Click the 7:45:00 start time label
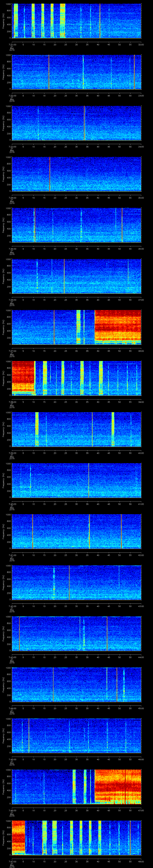153x868 pixels. pos(12,759)
